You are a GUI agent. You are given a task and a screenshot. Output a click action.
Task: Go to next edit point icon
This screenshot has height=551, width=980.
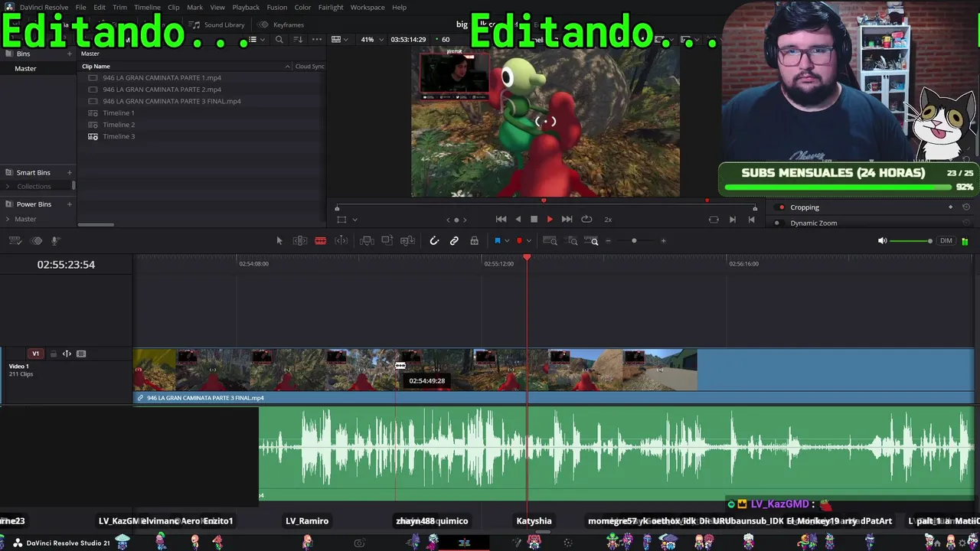pyautogui.click(x=733, y=220)
